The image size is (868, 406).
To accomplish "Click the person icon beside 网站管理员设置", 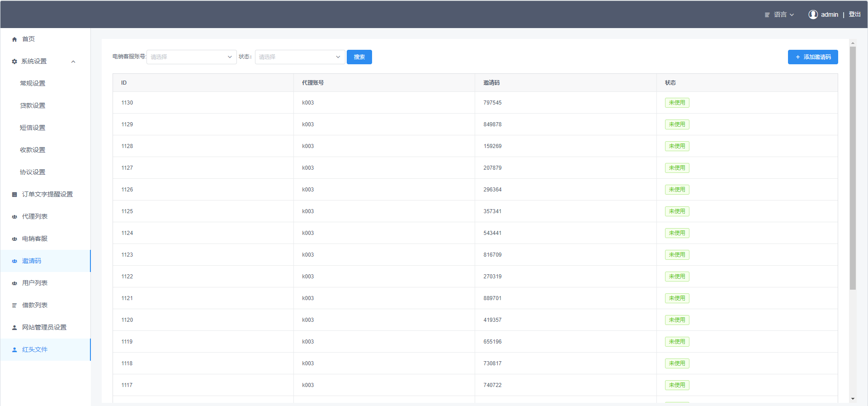I will [14, 328].
